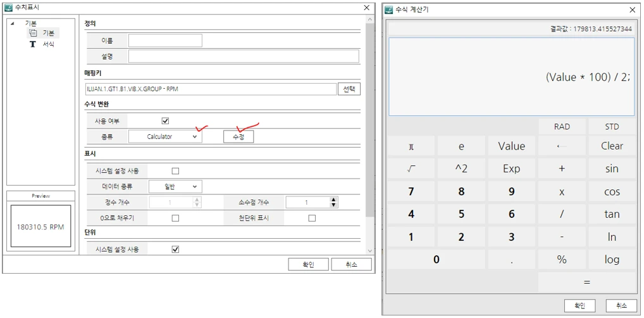Click the Clear key

tap(612, 146)
